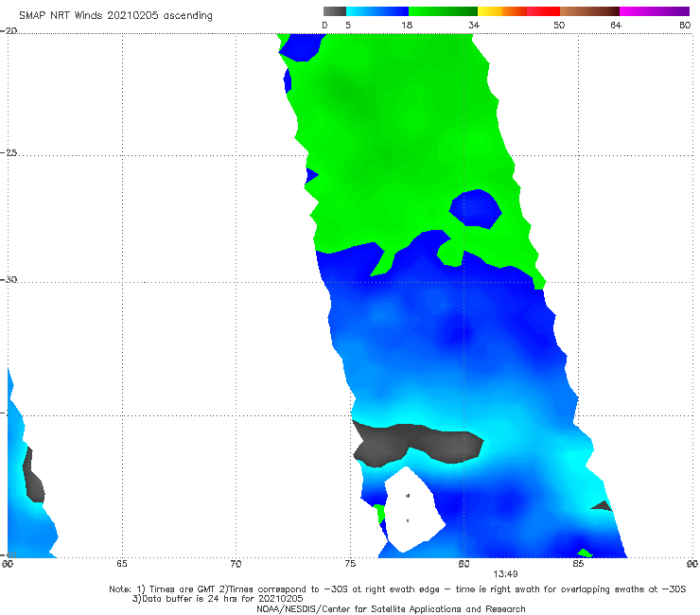Click the large dark gray low-wind patch in the swath
The width and height of the screenshot is (700, 615).
click(x=417, y=445)
